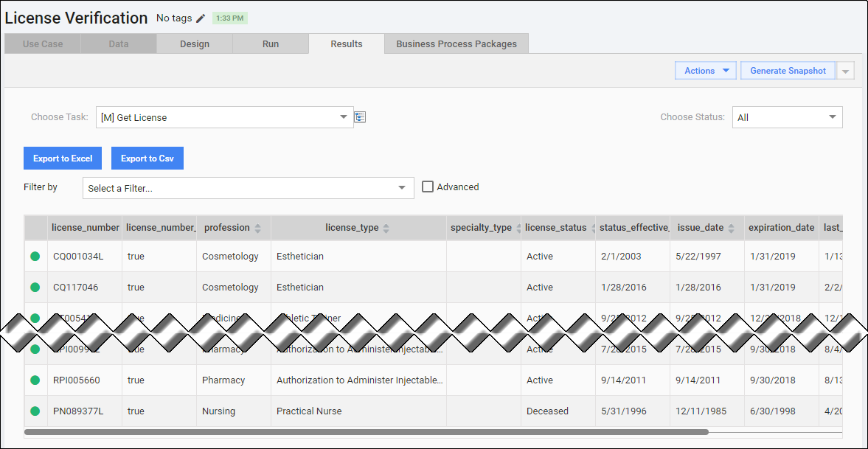Sort by issue_date column arrows
The height and width of the screenshot is (449, 868).
pos(731,228)
